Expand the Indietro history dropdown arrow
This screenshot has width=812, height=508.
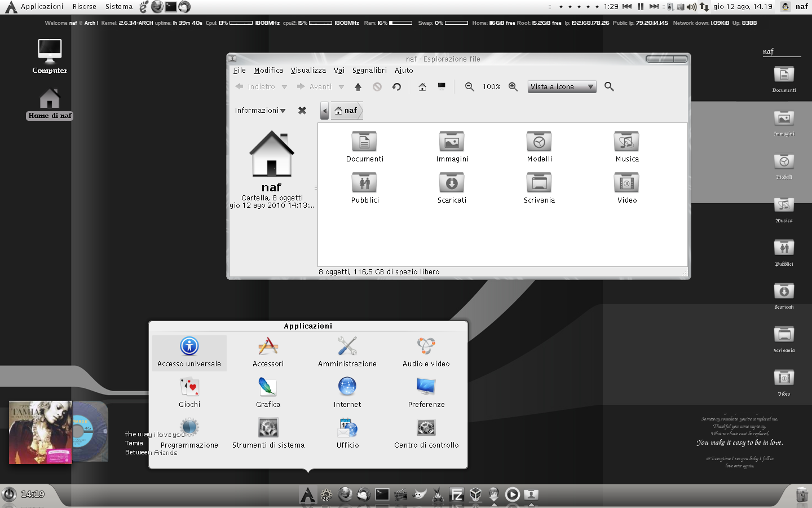(285, 87)
